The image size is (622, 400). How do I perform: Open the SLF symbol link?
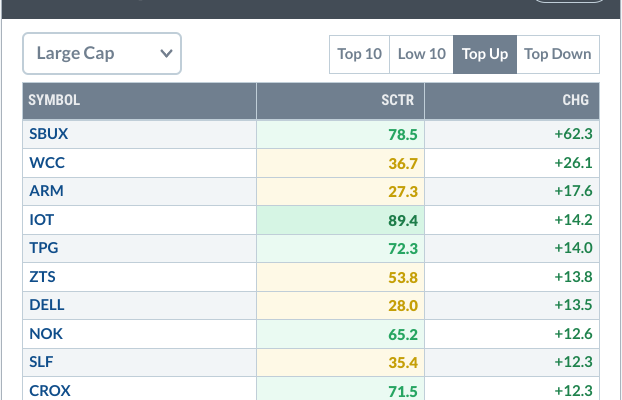click(41, 362)
